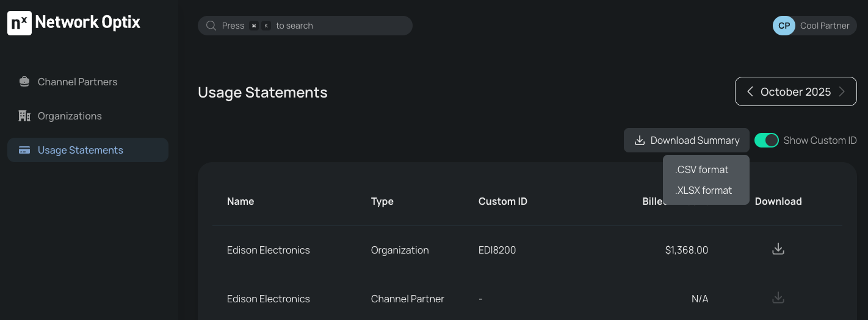The image size is (868, 320).
Task: Select Usage Statements in the sidebar
Action: [88, 150]
